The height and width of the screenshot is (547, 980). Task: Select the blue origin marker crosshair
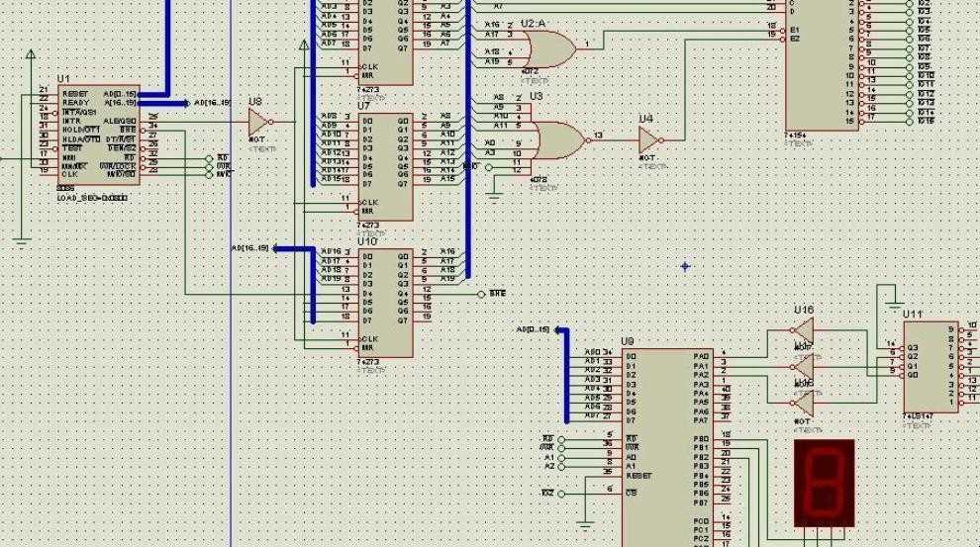pyautogui.click(x=685, y=267)
